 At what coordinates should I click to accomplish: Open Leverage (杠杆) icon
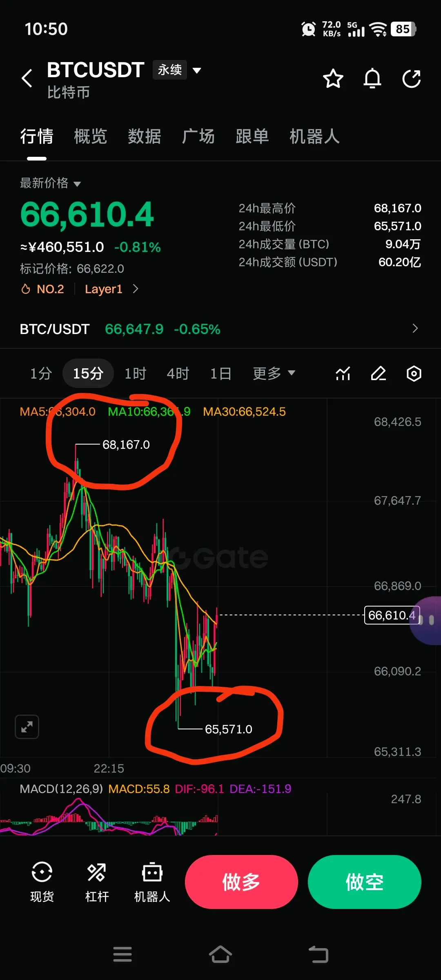(x=97, y=882)
